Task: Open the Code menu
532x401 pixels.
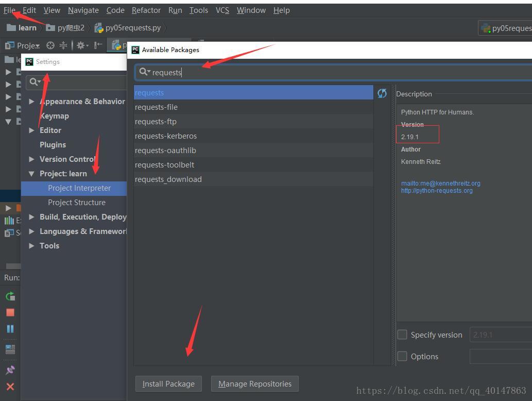Action: (x=115, y=10)
